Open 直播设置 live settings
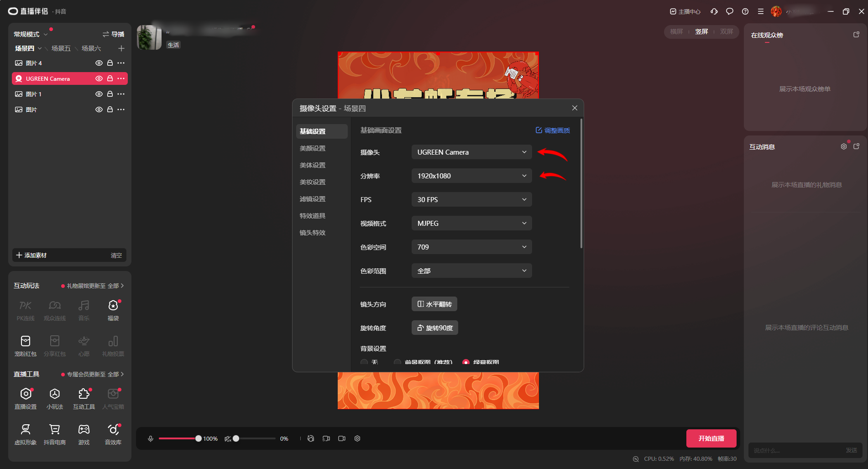The height and width of the screenshot is (469, 868). coord(26,398)
